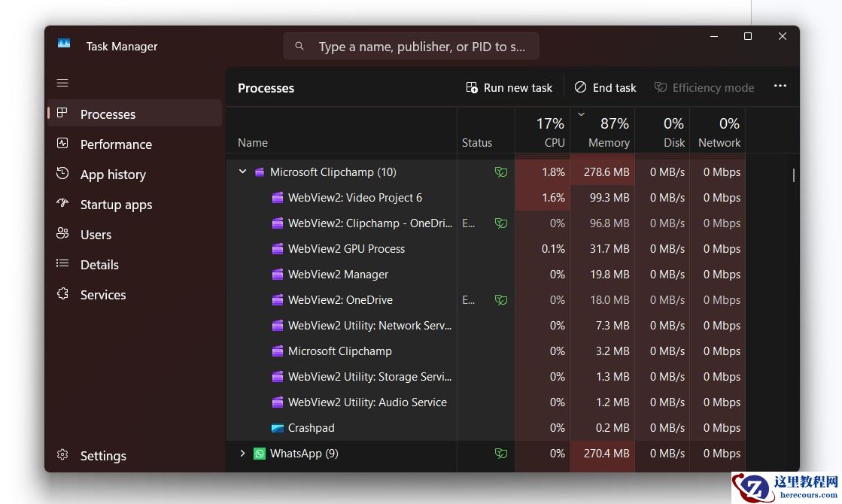Click the Efficiency mode button
Screen dimensions: 842x504
click(704, 88)
